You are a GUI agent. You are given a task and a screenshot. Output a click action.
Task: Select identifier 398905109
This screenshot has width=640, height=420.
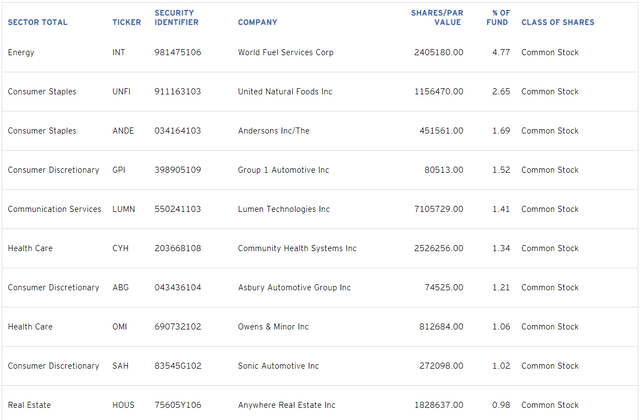178,170
